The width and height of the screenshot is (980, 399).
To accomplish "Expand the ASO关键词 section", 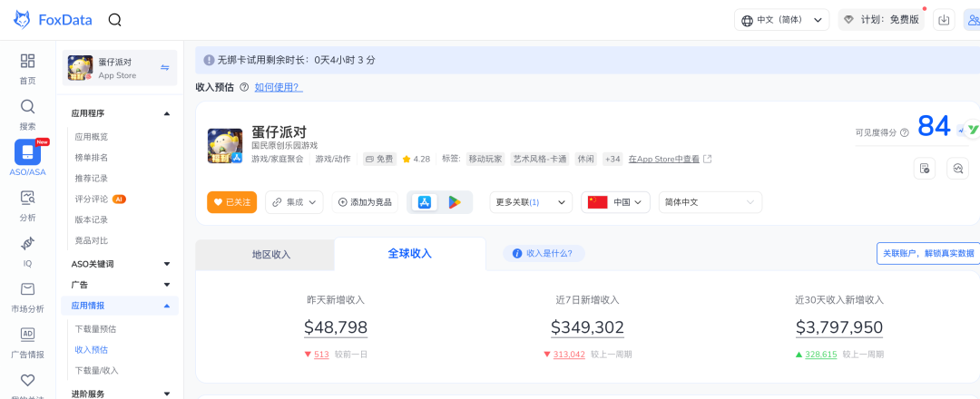I will pos(167,264).
